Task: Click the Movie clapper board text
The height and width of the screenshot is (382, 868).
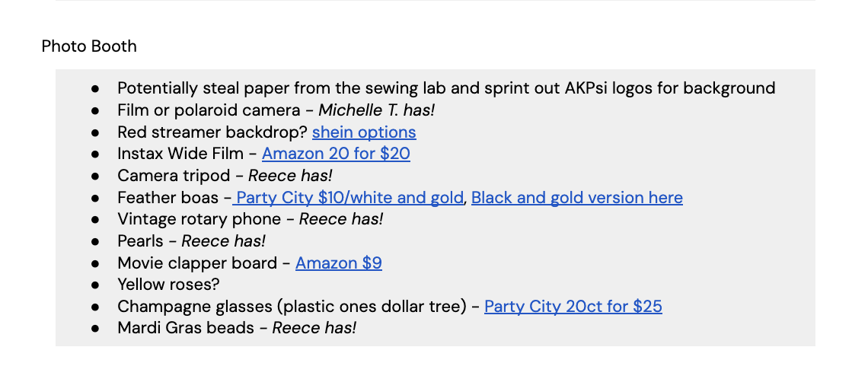Action: [x=197, y=263]
